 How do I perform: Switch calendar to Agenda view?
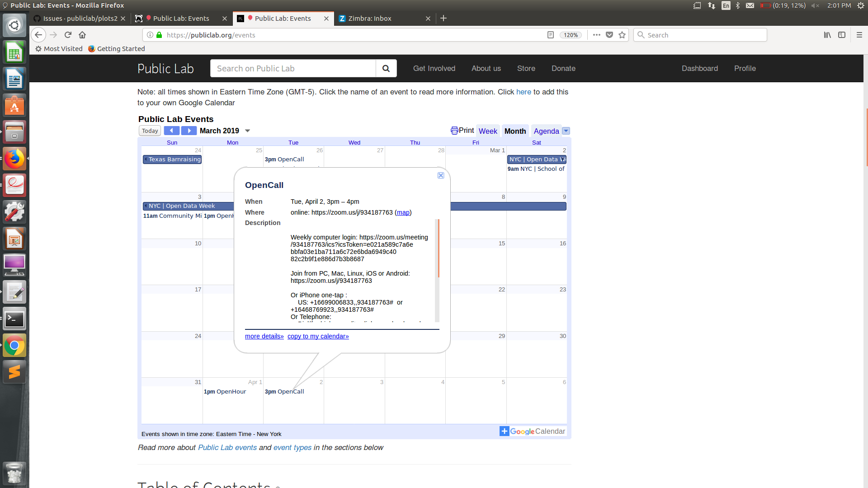(546, 131)
